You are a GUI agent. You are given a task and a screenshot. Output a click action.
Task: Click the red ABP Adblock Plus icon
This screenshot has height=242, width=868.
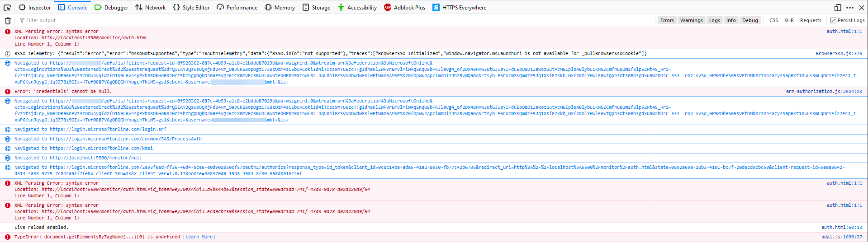pos(388,7)
